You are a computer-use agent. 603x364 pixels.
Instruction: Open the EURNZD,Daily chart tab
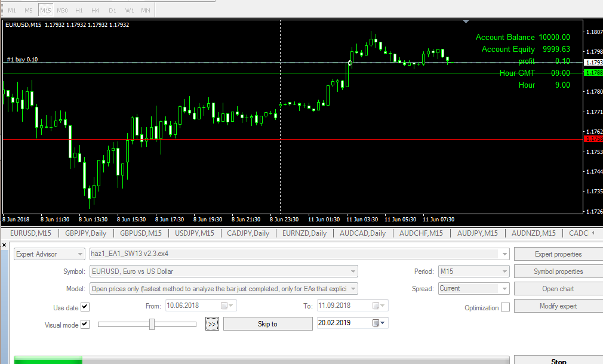click(304, 233)
